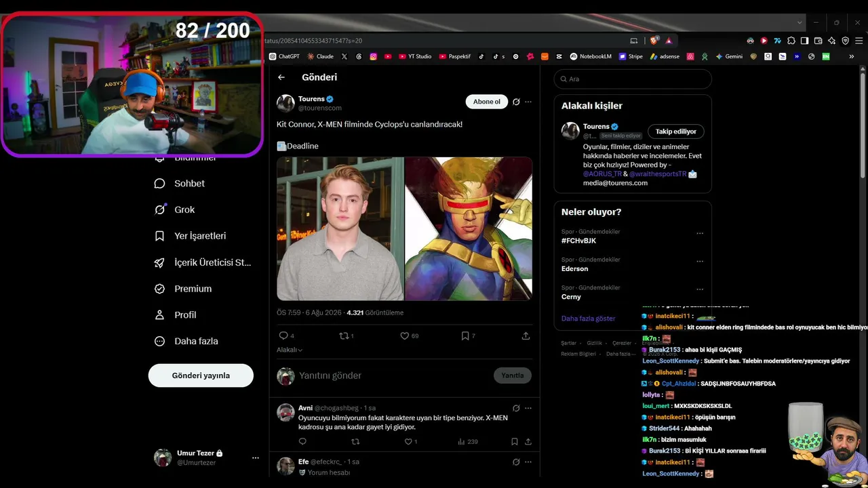Click the Grok icon on Avni's comment
Viewport: 868px width, 488px height.
[516, 408]
